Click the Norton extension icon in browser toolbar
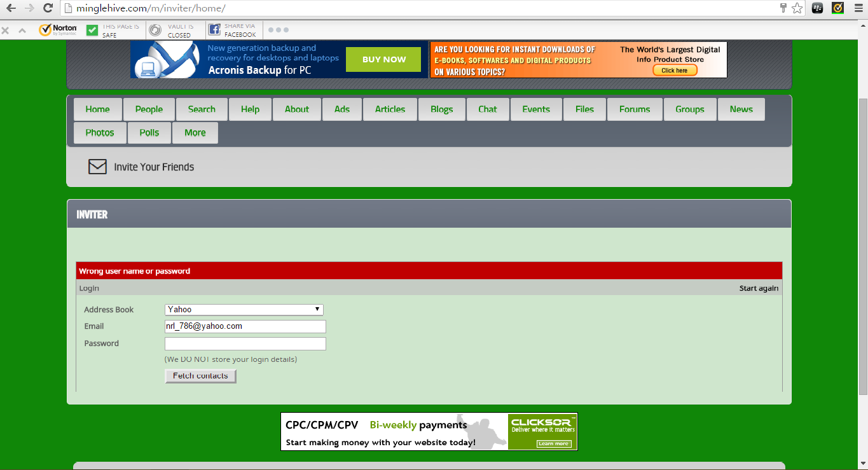This screenshot has height=470, width=868. pyautogui.click(x=837, y=8)
